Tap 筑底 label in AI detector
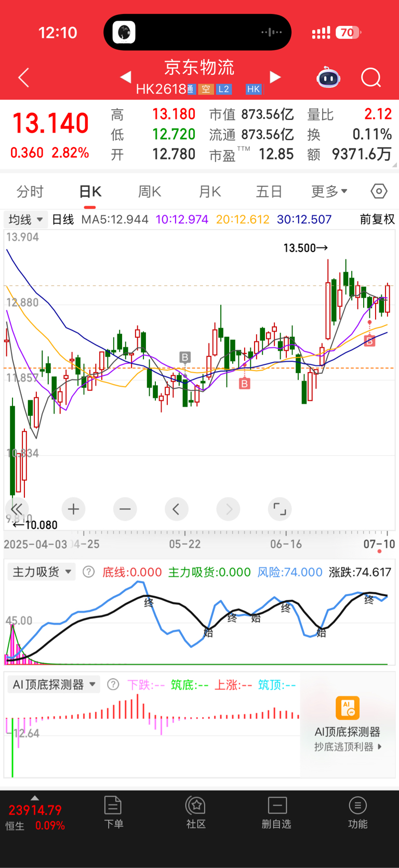This screenshot has height=868, width=399. pyautogui.click(x=190, y=685)
